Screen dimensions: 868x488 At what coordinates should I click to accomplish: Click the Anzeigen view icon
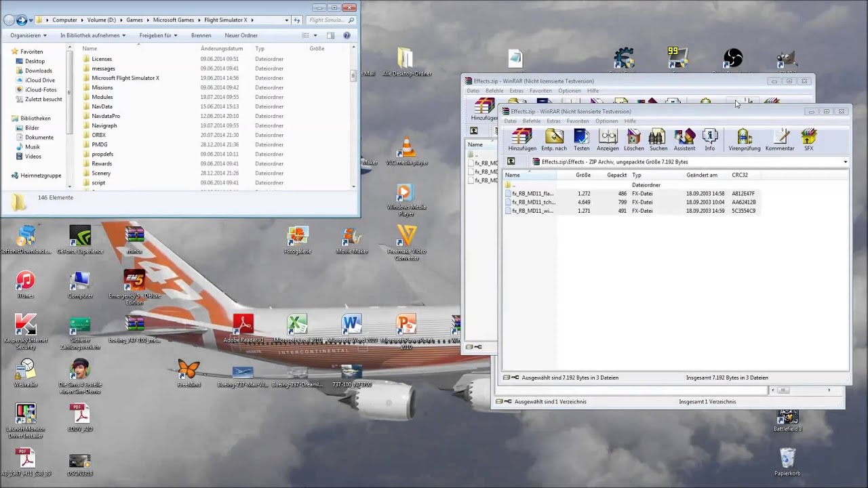point(608,139)
